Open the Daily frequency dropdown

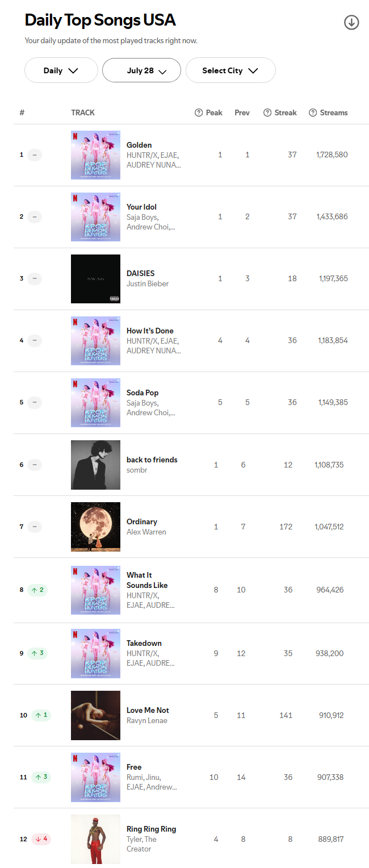[61, 70]
